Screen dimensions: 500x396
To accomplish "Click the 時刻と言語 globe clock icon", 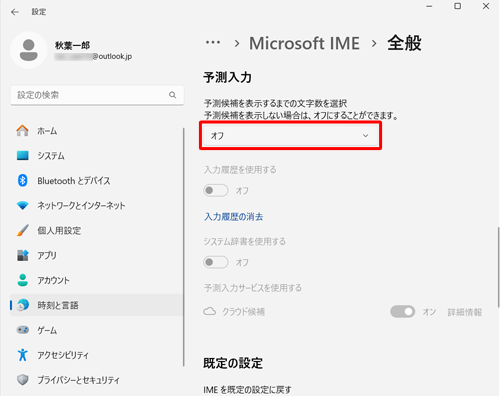I will point(23,305).
